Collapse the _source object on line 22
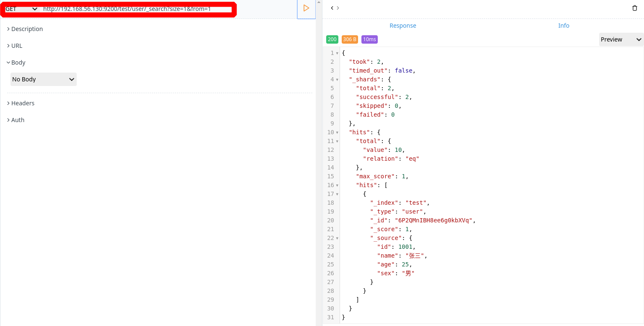 click(x=338, y=238)
